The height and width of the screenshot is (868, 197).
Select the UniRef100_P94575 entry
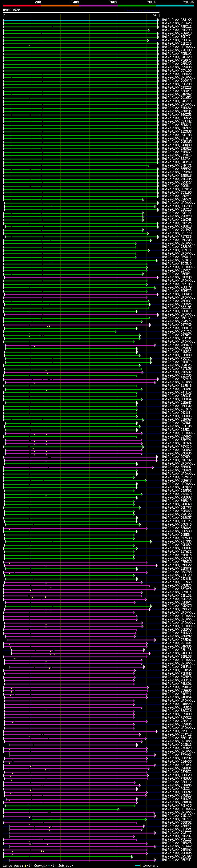click(176, 321)
